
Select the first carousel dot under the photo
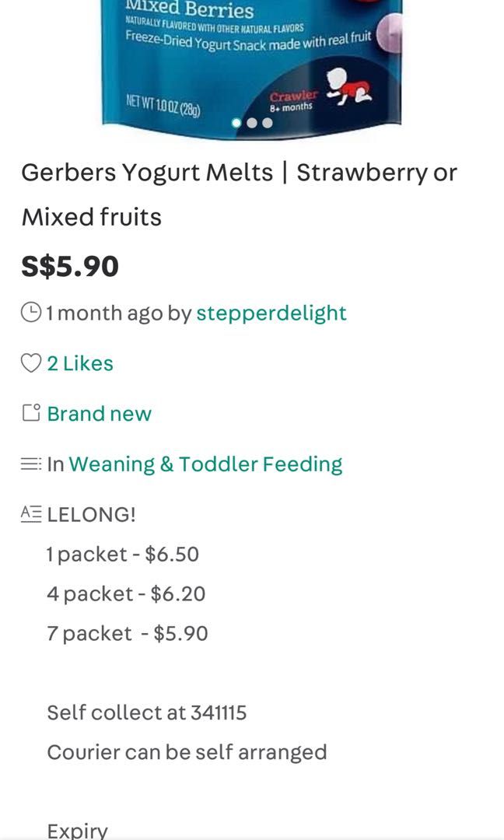coord(235,123)
